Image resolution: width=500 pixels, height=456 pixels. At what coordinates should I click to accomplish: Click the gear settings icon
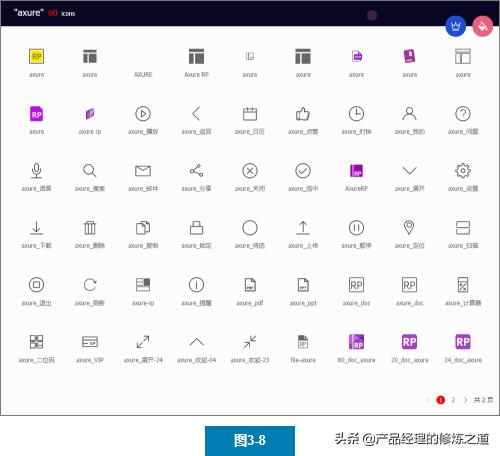463,171
